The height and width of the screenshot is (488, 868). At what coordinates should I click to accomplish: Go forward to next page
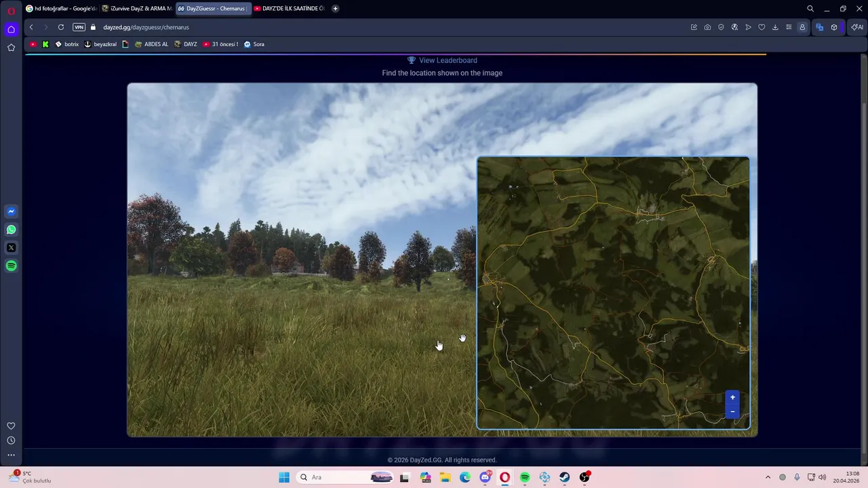45,27
